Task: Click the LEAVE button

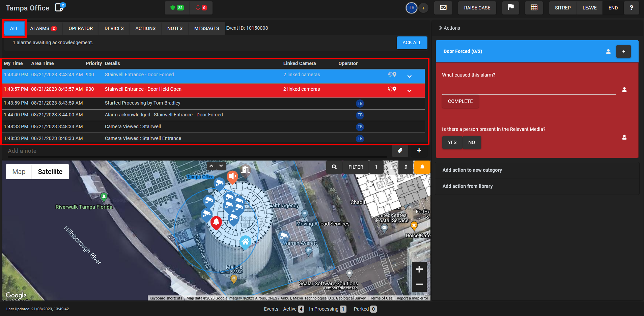Action: click(x=589, y=8)
